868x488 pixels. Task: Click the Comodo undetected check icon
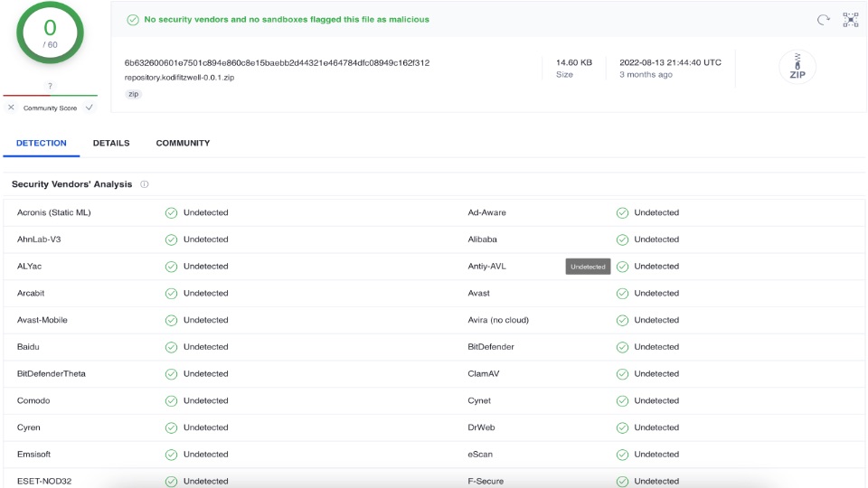point(171,401)
